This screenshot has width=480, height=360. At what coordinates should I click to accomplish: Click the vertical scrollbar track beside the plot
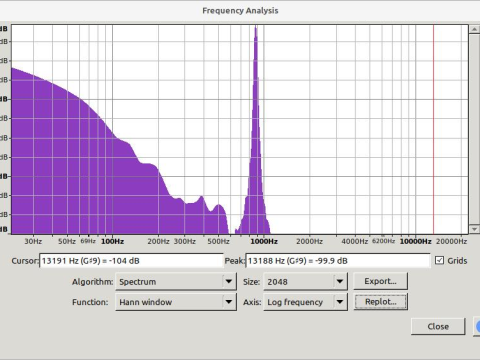(x=474, y=129)
